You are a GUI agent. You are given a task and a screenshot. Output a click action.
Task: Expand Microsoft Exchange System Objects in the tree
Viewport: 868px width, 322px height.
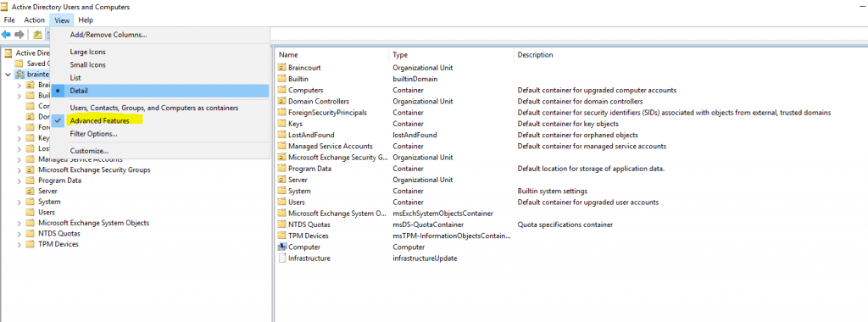(19, 223)
